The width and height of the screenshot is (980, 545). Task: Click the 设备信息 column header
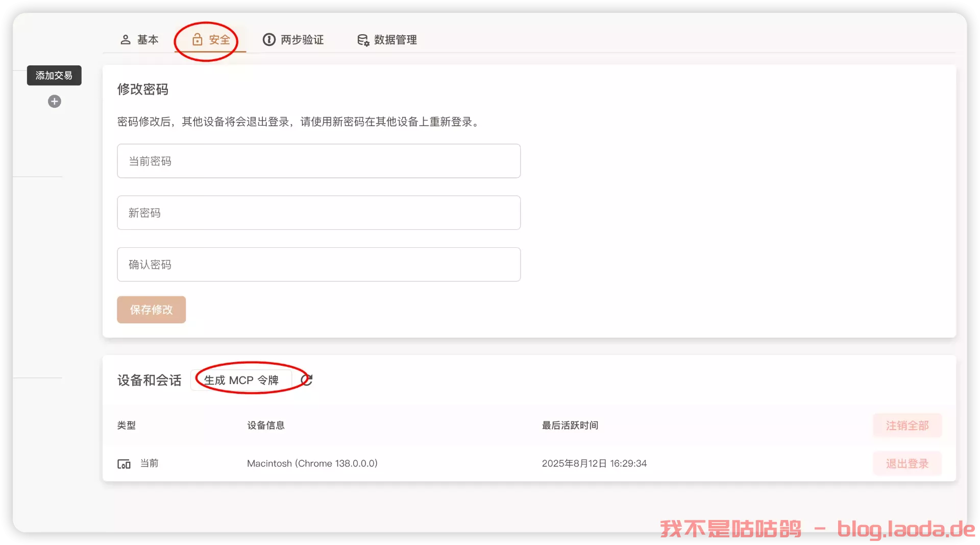click(266, 425)
